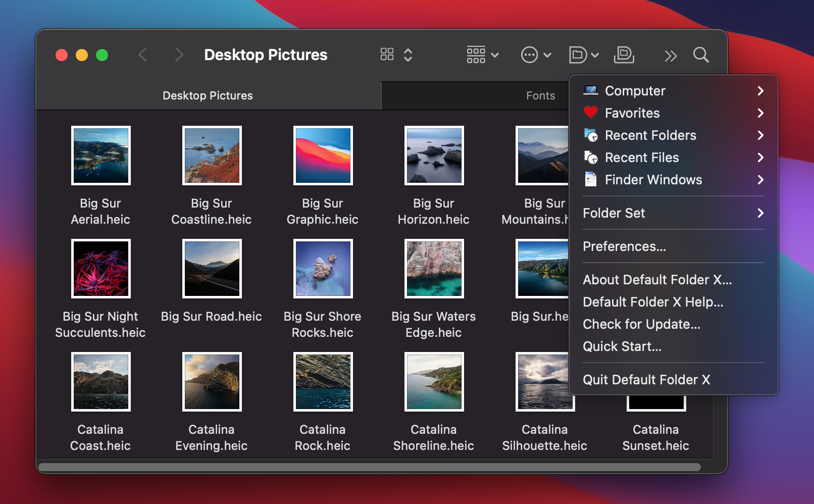Open the Finder Windows submenu
The height and width of the screenshot is (504, 814).
click(x=674, y=180)
